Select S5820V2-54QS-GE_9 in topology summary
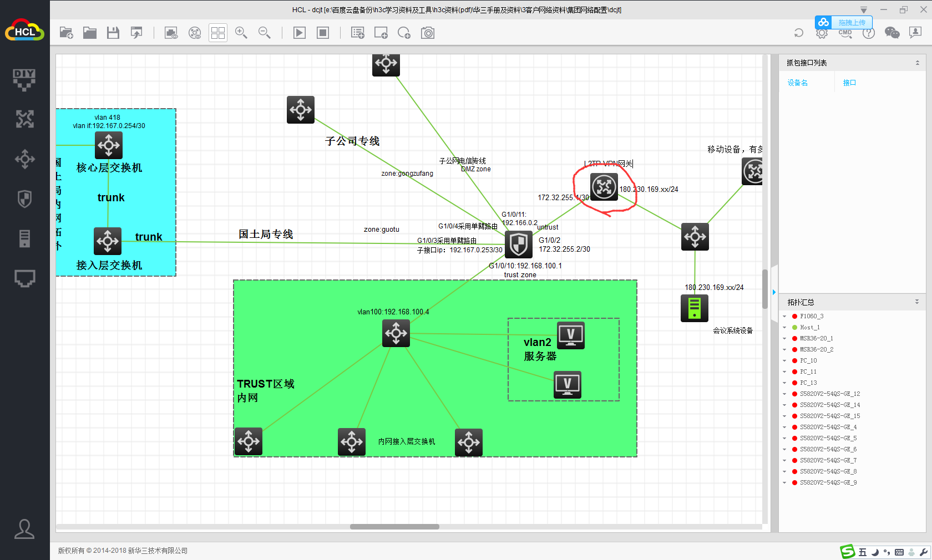Viewport: 932px width, 560px height. tap(828, 483)
